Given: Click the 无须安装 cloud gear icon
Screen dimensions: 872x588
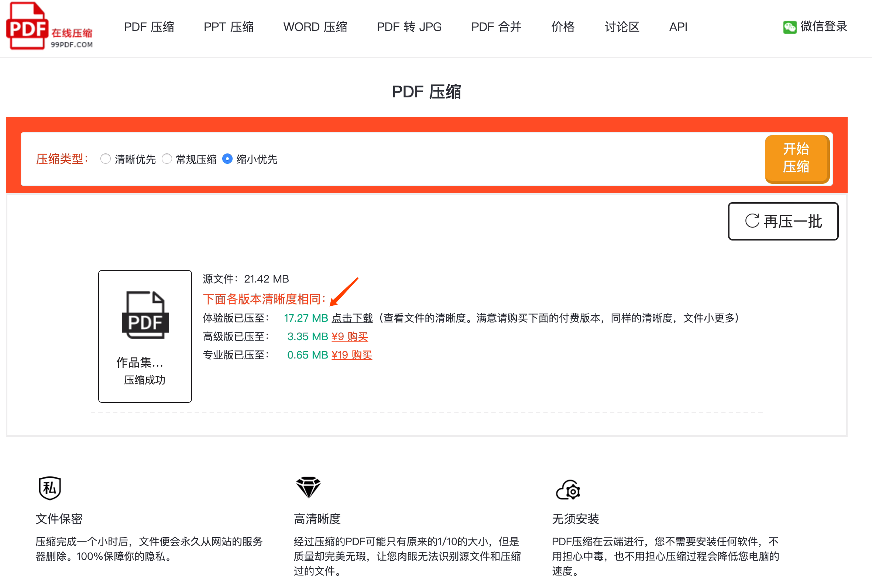Looking at the screenshot, I should [x=568, y=490].
